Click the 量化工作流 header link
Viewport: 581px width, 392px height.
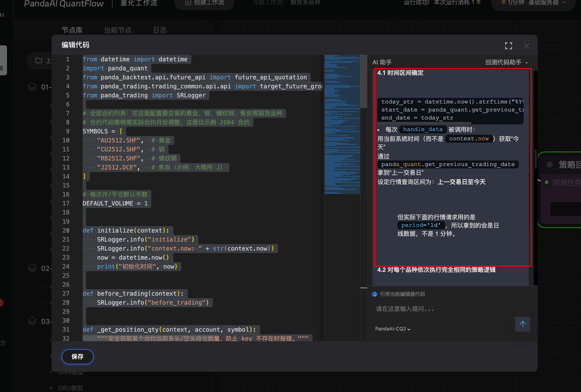click(139, 3)
